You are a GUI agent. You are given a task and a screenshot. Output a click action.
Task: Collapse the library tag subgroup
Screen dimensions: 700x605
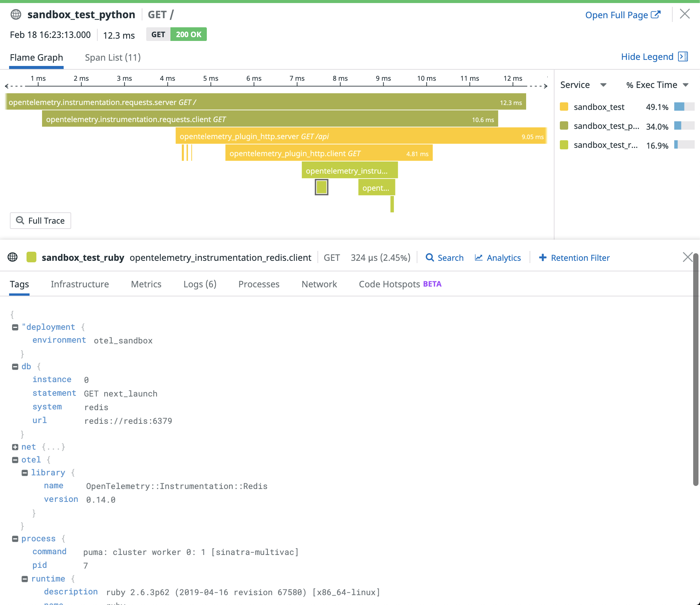point(25,473)
